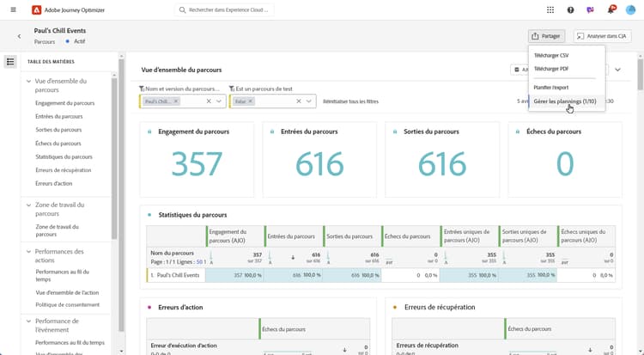
Task: Clear the journey name filter with X
Action: (x=209, y=101)
